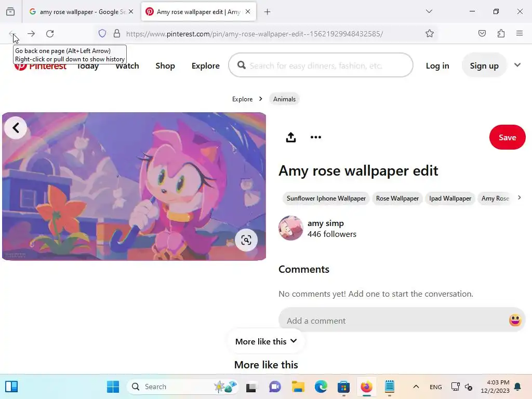Close the Amy rose wallpaper edit tab
The height and width of the screenshot is (399, 532).
(248, 11)
